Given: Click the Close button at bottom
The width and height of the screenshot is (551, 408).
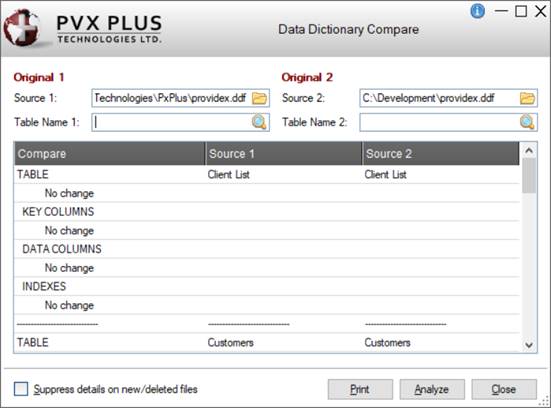Looking at the screenshot, I should (x=504, y=389).
